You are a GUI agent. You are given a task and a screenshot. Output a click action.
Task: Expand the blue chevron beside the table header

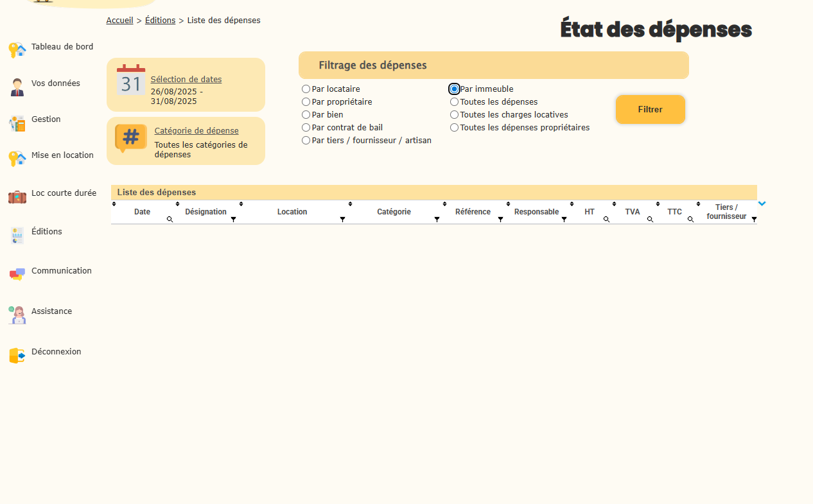pyautogui.click(x=762, y=204)
